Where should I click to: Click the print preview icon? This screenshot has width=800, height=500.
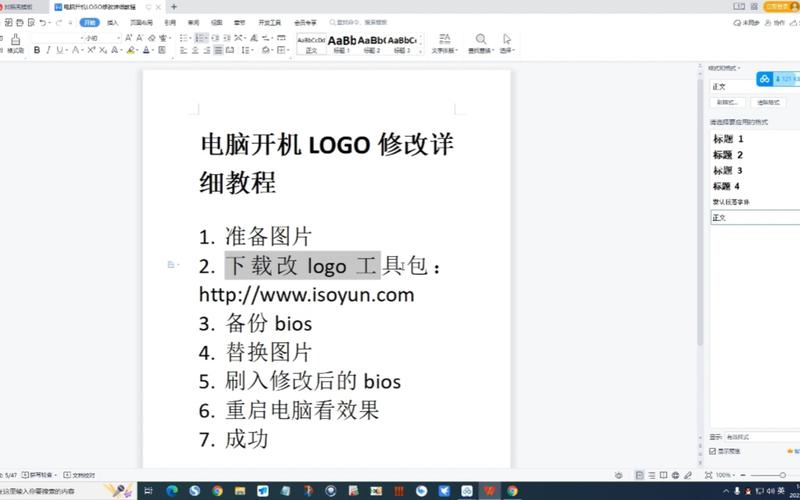pyautogui.click(x=31, y=22)
